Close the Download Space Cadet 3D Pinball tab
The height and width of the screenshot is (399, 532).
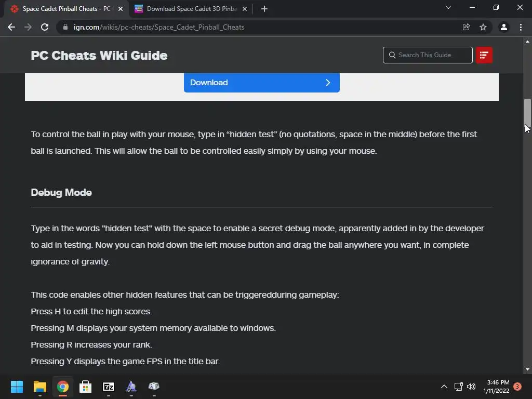tap(244, 9)
